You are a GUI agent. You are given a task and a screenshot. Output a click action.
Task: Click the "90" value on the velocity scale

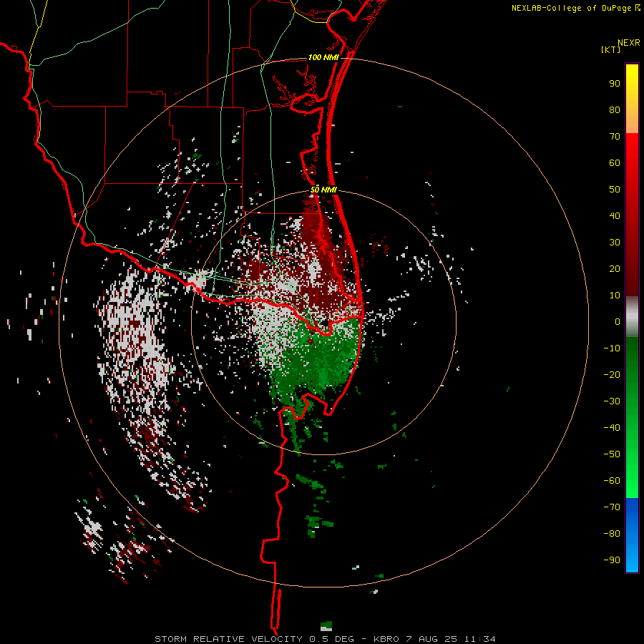point(615,84)
